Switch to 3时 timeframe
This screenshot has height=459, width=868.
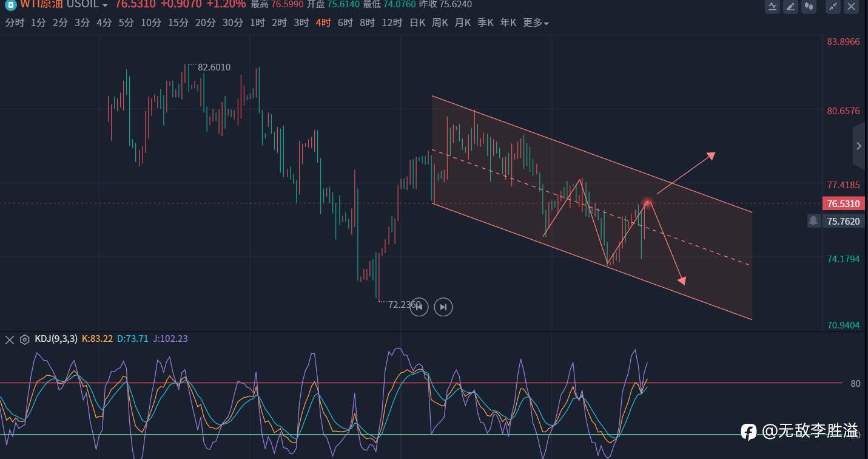[x=301, y=23]
